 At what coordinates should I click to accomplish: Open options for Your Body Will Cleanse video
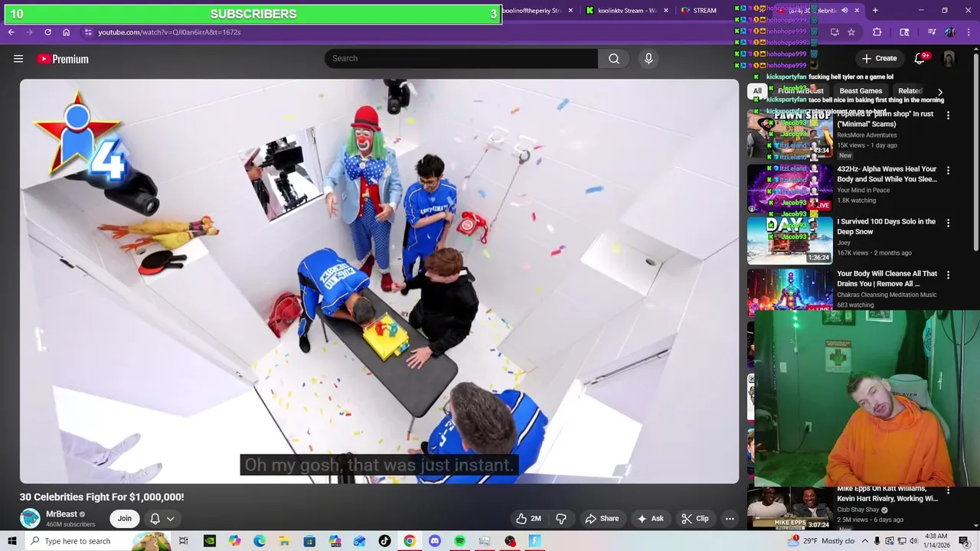[x=948, y=275]
